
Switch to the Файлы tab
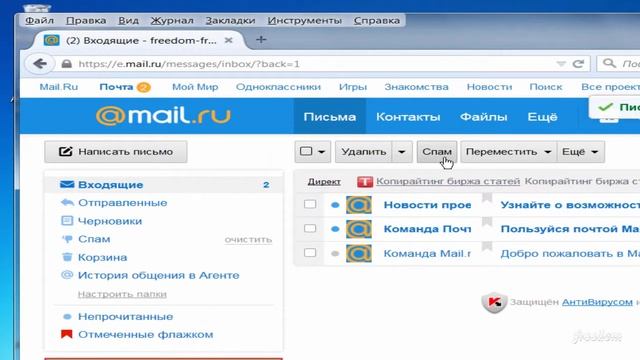484,117
